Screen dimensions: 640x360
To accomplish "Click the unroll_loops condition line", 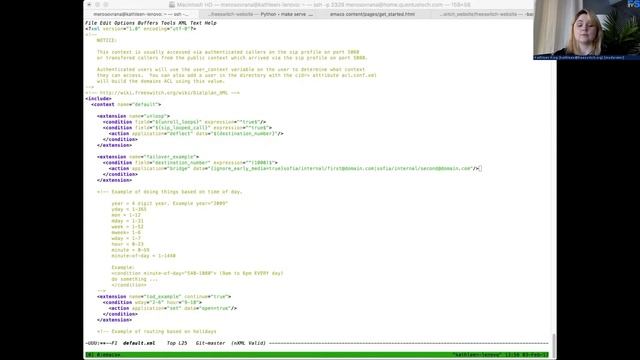I will 184,122.
